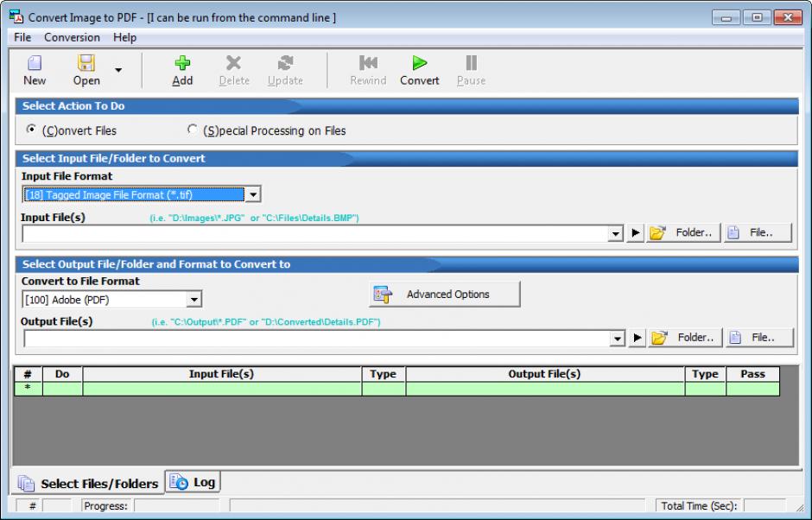
Task: Expand the Input File Format dropdown
Action: click(253, 195)
